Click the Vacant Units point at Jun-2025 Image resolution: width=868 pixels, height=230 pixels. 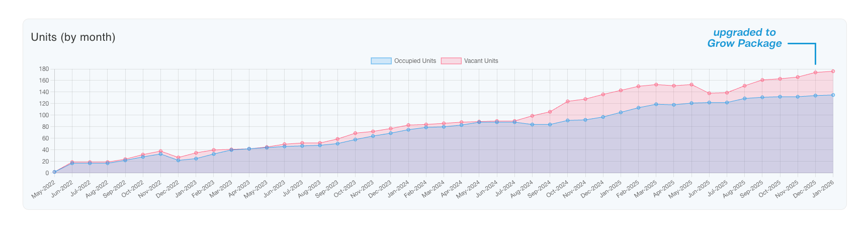coord(709,93)
